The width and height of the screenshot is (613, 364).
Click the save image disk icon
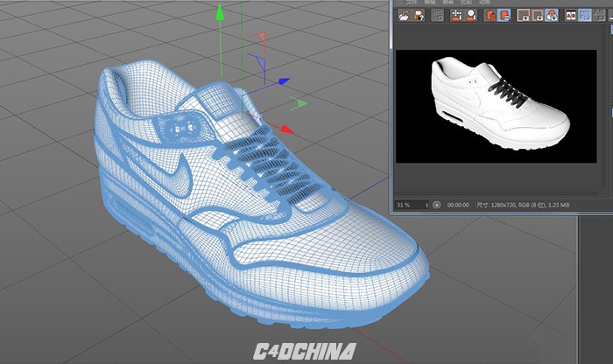point(419,15)
